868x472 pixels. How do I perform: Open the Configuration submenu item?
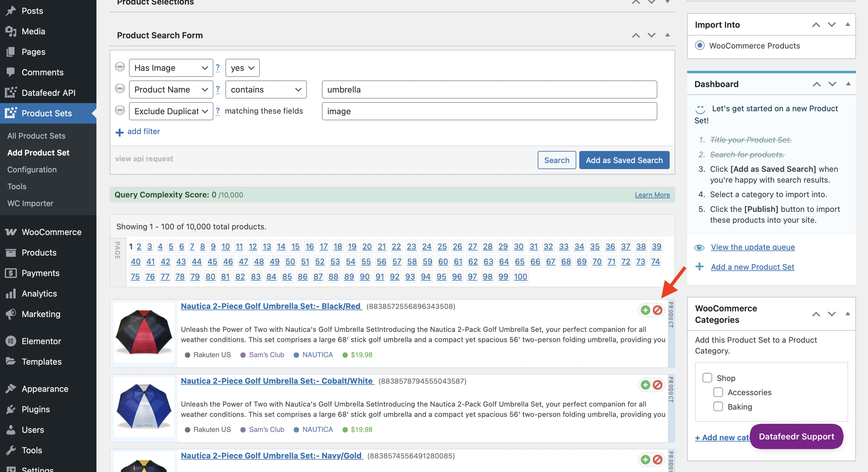(x=32, y=169)
